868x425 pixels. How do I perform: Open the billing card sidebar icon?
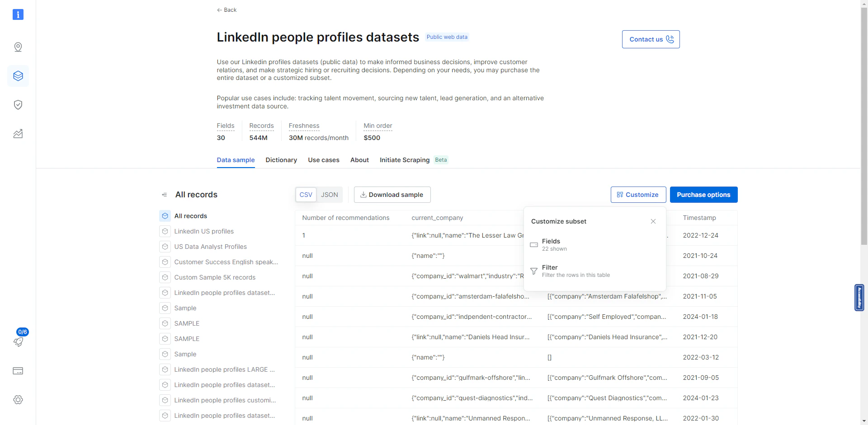(18, 371)
